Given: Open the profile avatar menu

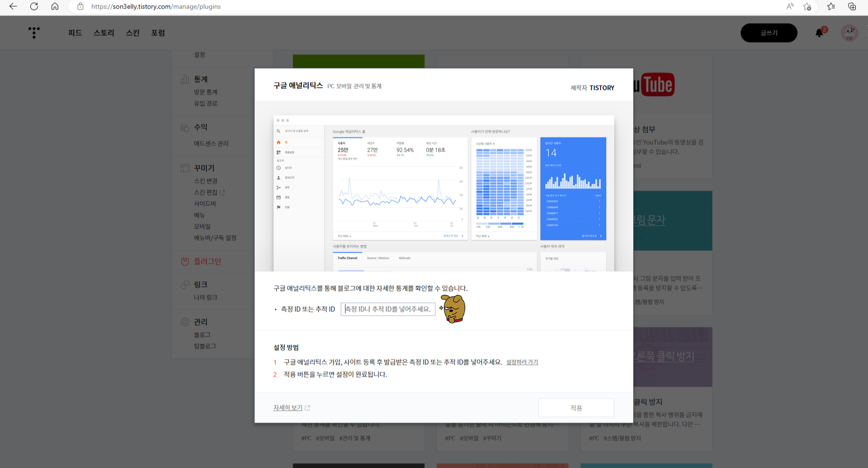Looking at the screenshot, I should [850, 33].
